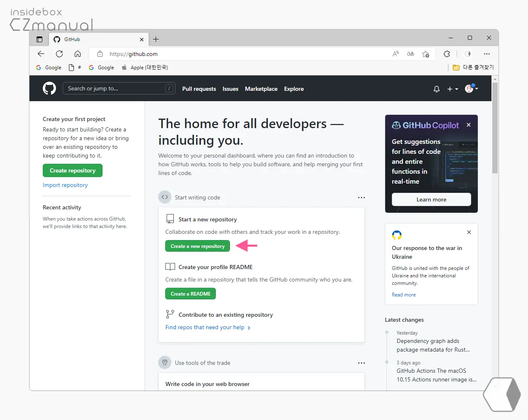Click the Create a README button
This screenshot has height=420, width=528.
pyautogui.click(x=191, y=294)
